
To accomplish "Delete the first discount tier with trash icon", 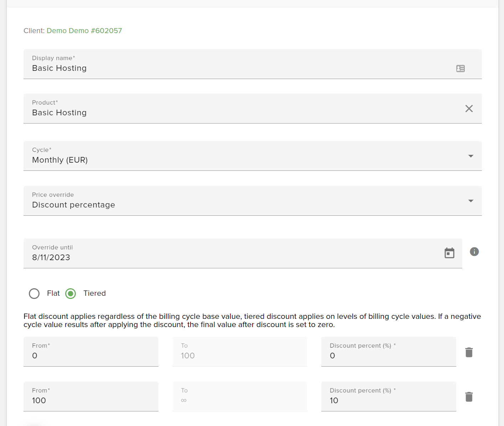I will tap(469, 352).
